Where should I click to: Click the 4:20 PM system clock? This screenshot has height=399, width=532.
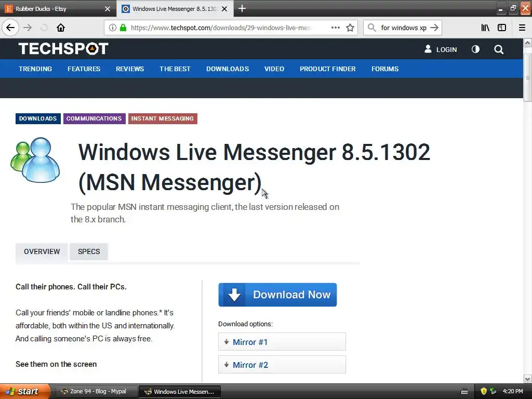tap(513, 392)
